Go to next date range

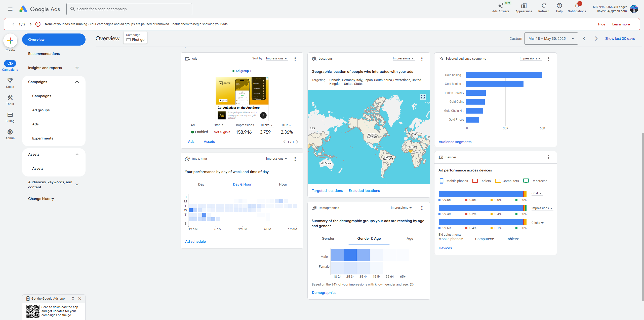[x=596, y=39]
